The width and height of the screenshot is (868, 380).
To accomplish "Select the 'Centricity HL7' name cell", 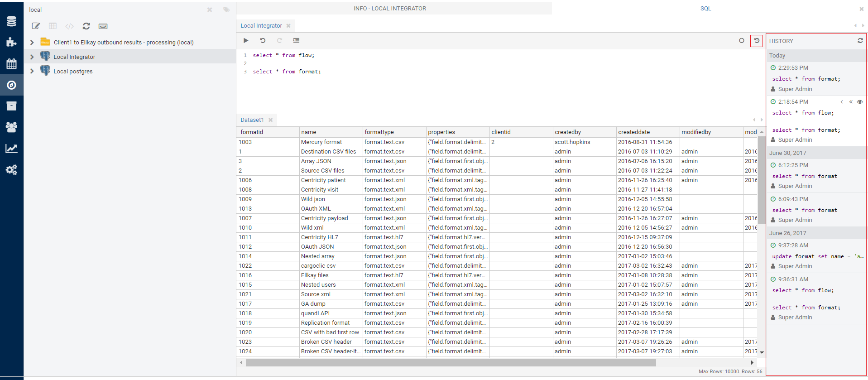I will [x=331, y=237].
